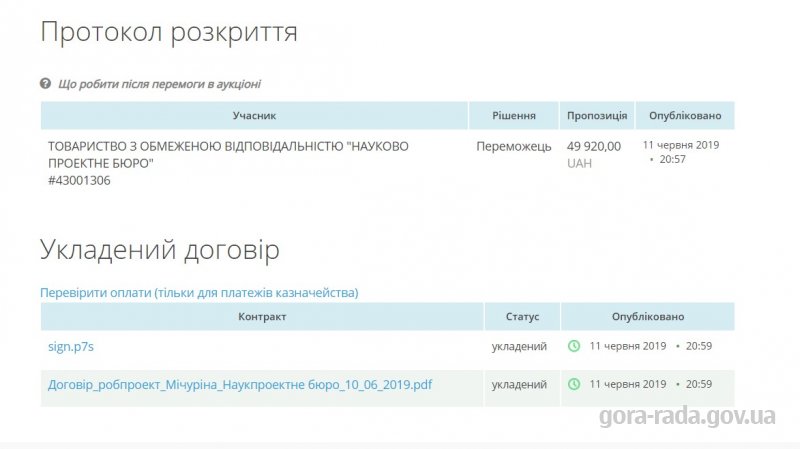Select the participant code #43001306
800x449 pixels.
pos(79,181)
